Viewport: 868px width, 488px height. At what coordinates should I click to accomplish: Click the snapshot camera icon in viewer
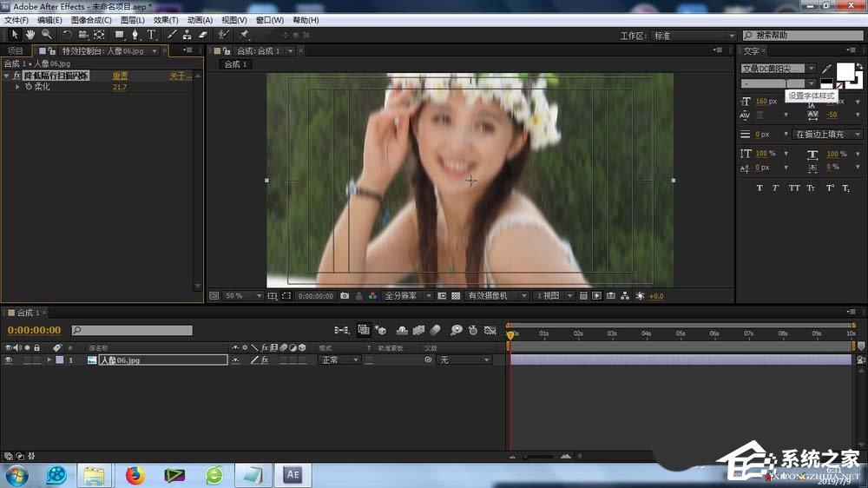tap(345, 296)
